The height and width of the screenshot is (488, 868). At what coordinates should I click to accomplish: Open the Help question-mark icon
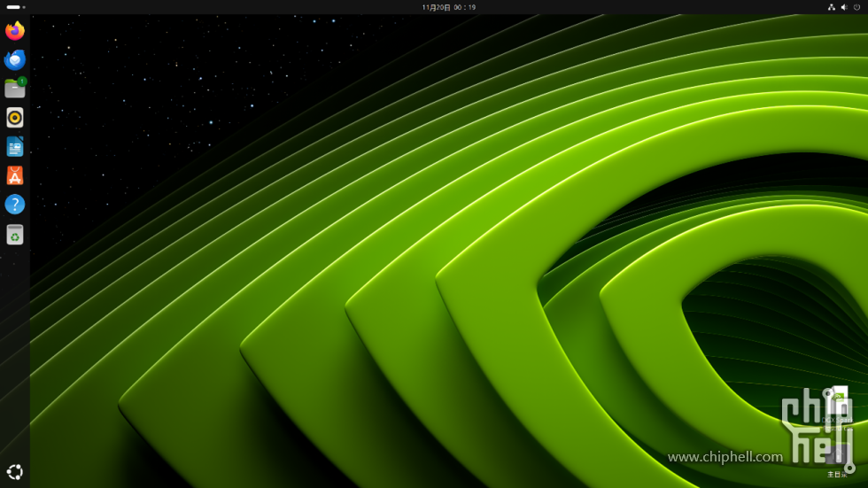pos(15,205)
